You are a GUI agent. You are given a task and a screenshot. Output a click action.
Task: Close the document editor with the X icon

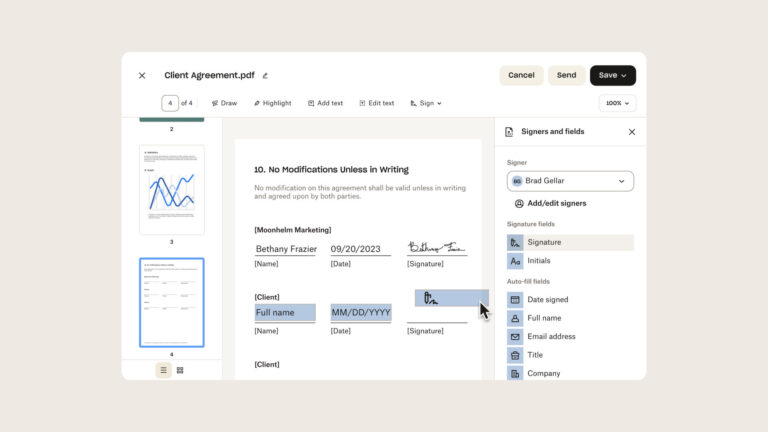click(x=142, y=76)
